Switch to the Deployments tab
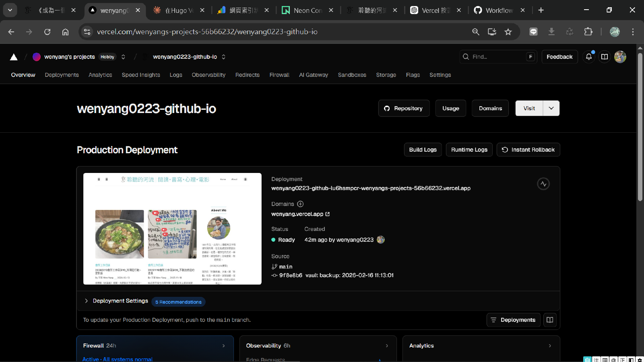This screenshot has height=362, width=644. (62, 75)
